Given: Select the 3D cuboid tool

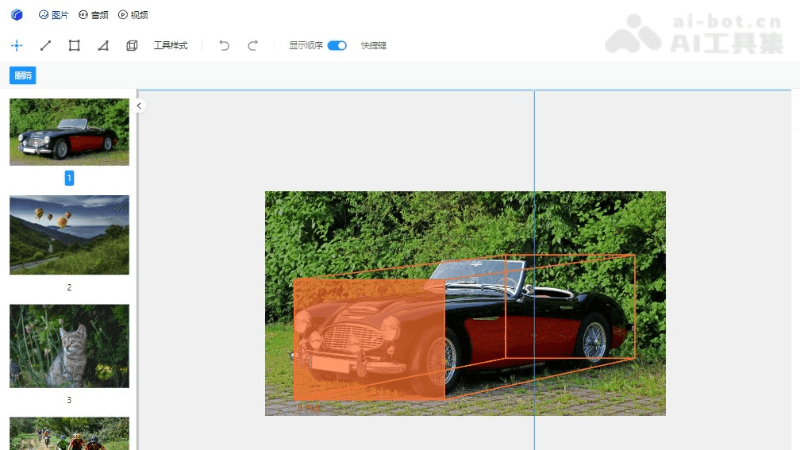Looking at the screenshot, I should point(132,45).
